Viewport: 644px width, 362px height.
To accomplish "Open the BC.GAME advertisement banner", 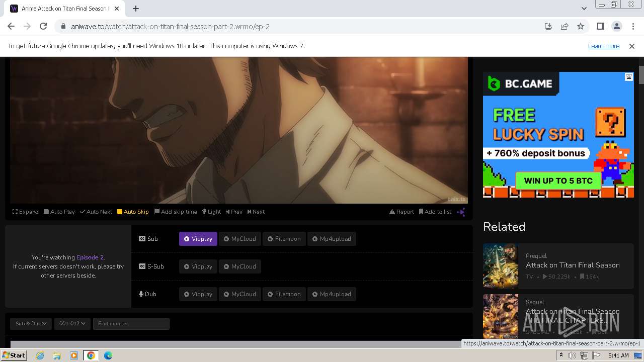I will 558,135.
